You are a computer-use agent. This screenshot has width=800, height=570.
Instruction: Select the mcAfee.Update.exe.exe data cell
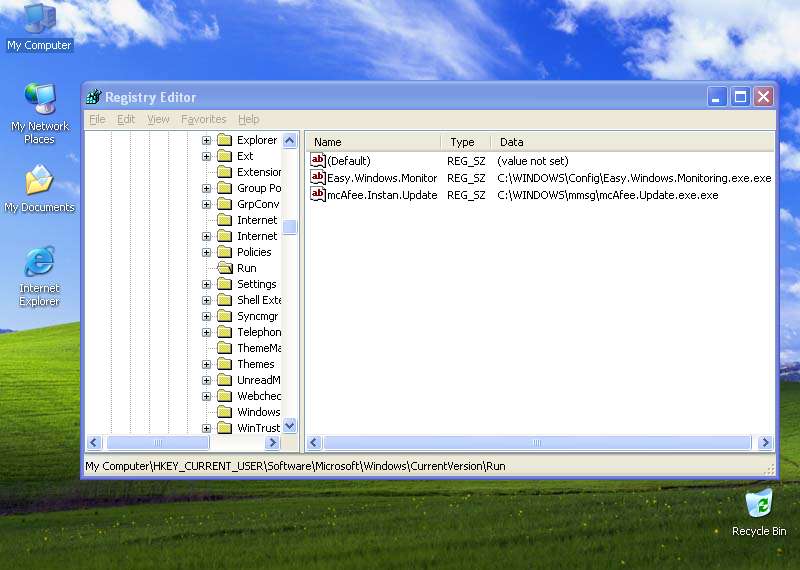click(608, 195)
